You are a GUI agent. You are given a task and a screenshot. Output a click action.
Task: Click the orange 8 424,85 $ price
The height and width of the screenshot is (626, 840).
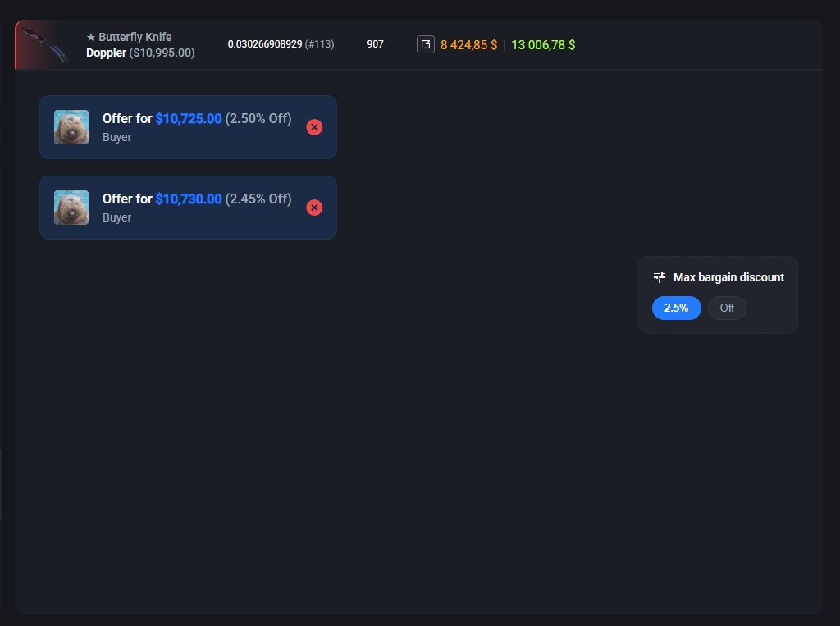click(x=468, y=45)
